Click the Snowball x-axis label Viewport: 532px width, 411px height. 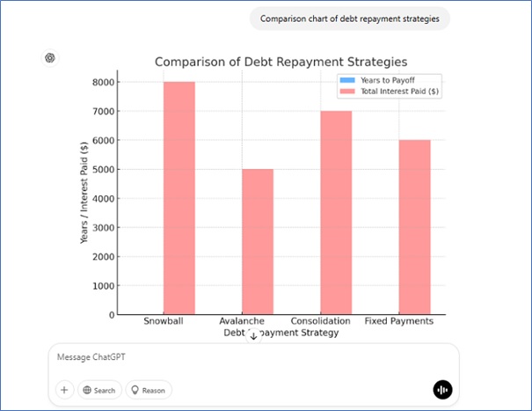tap(164, 321)
